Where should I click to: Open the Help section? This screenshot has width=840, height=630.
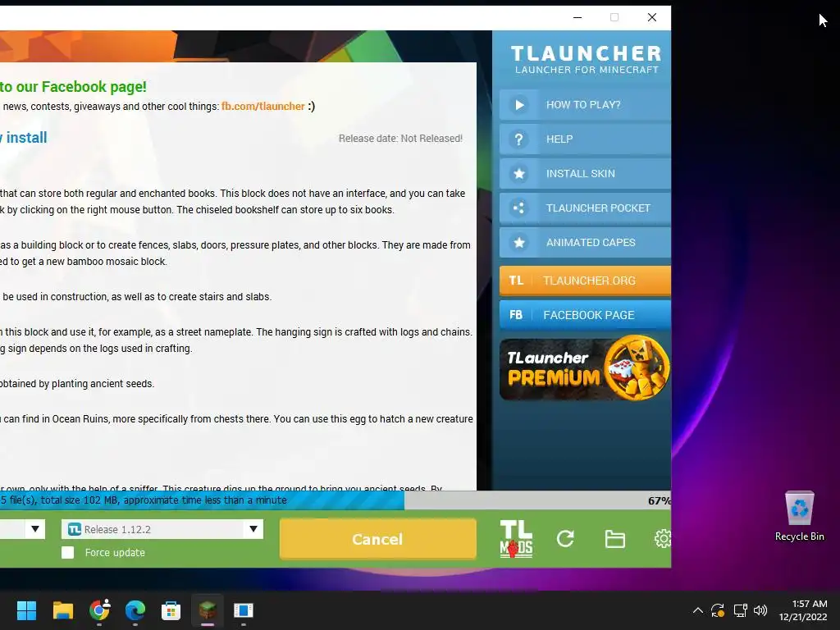tap(585, 139)
